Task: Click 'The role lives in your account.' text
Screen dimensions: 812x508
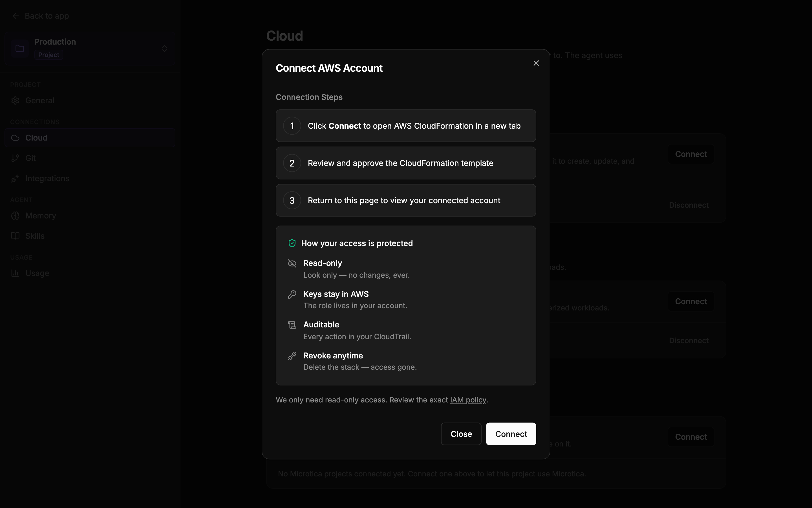Action: (355, 306)
